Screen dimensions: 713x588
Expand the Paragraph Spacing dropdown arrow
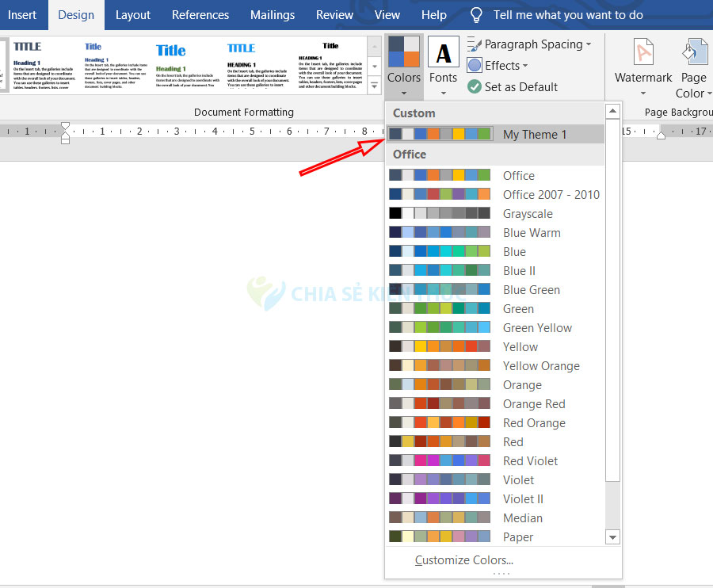[589, 45]
